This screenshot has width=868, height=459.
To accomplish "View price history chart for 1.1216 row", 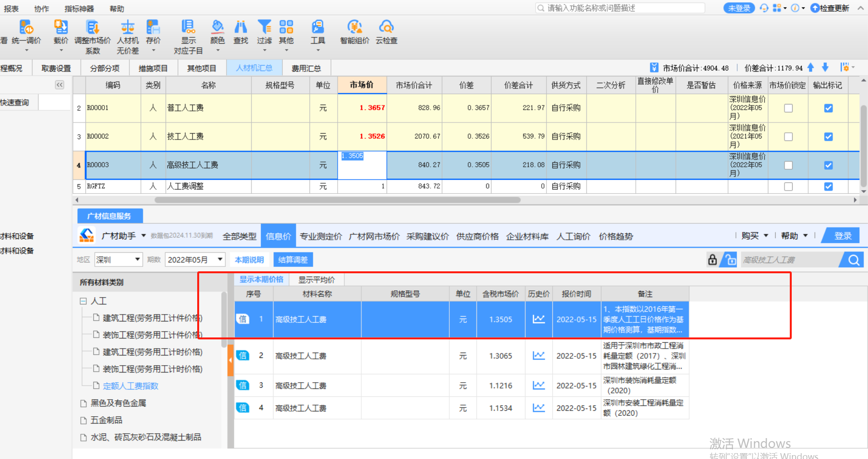I will (539, 386).
